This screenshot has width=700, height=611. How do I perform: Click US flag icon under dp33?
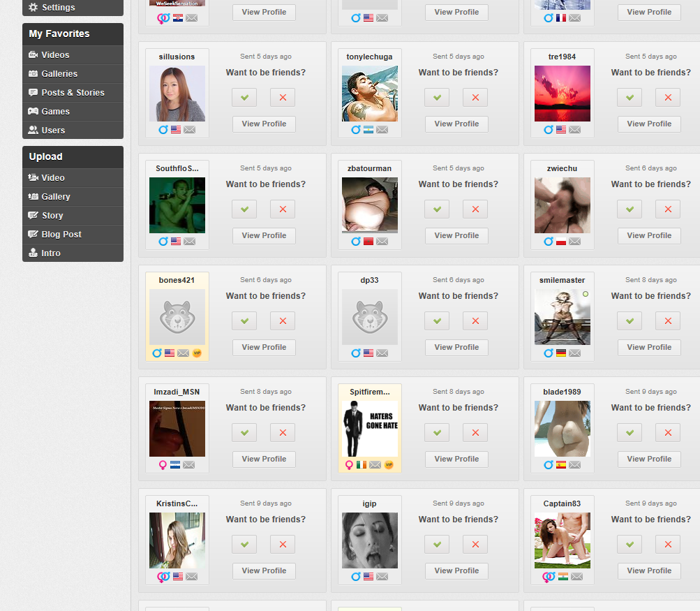pyautogui.click(x=368, y=353)
